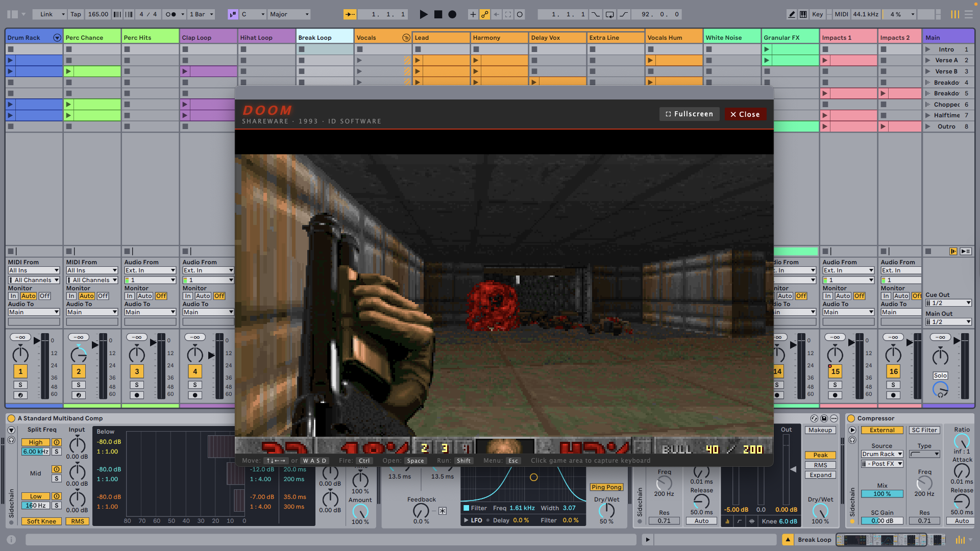Toggle the Compressor sidechain headphone listen icon
The height and width of the screenshot is (551, 980).
[x=852, y=440]
